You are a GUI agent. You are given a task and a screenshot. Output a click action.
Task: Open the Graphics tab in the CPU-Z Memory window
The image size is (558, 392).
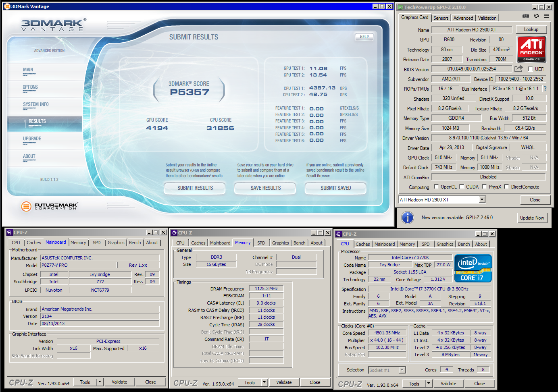pos(280,243)
